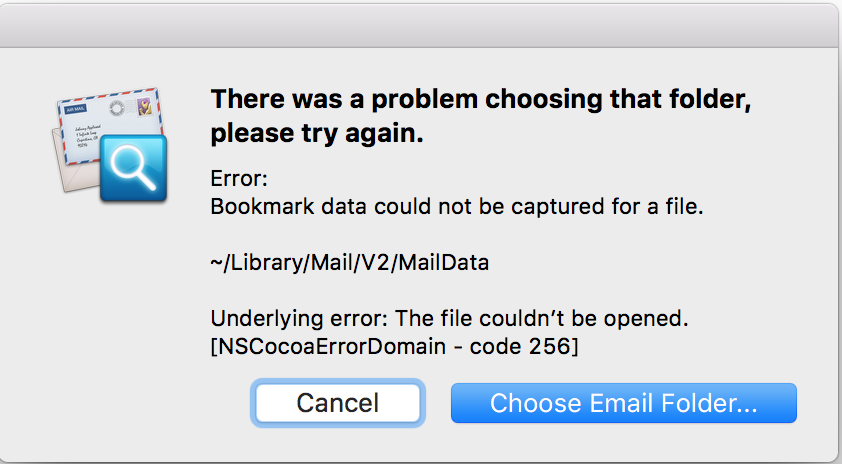
Task: Click the magnifier lens circle in the badge
Action: coord(127,161)
